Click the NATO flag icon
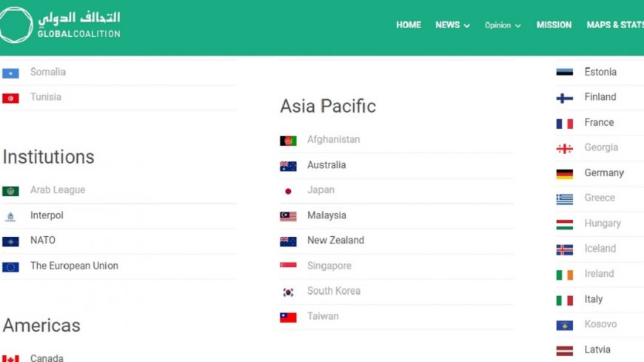The width and height of the screenshot is (644, 362). click(10, 241)
